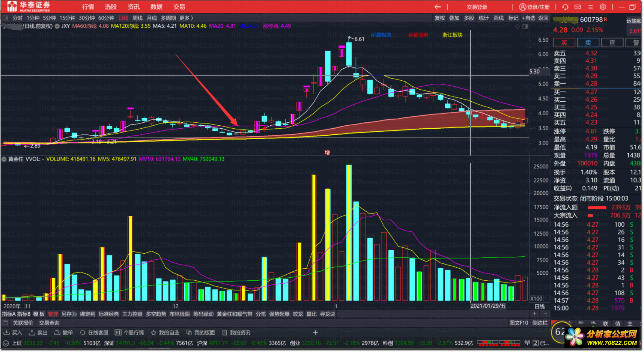Click the red-green market breadth indicator
Image resolution: width=644 pixels, height=352 pixels.
coord(499,343)
